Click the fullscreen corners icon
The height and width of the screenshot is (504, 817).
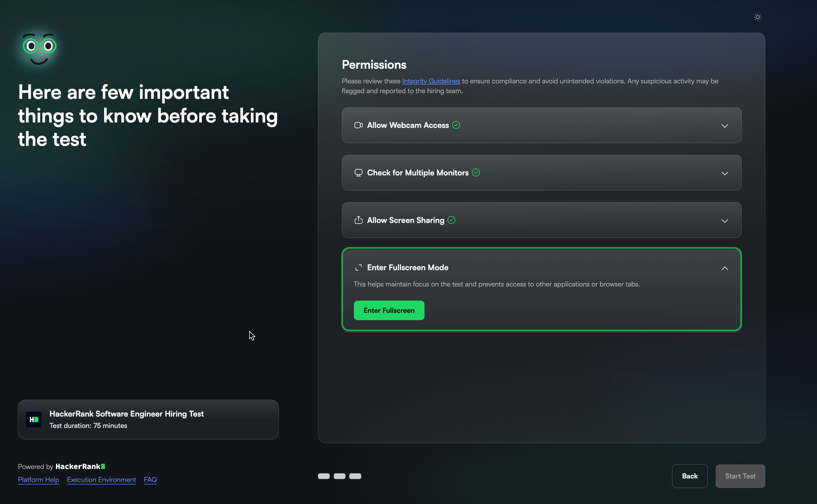click(x=358, y=268)
